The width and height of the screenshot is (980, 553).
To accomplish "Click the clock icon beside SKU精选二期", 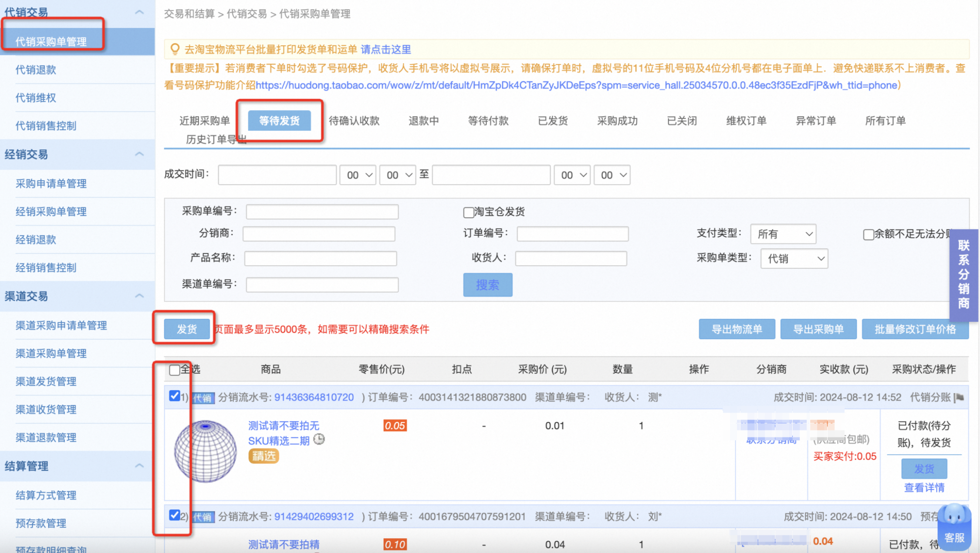I will pyautogui.click(x=319, y=439).
